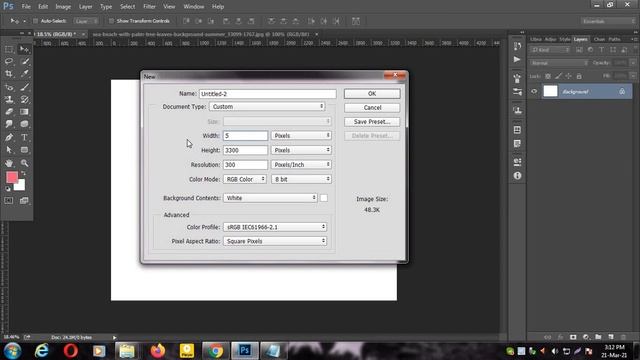Click the Resolution input field
This screenshot has width=640, height=360.
245,164
